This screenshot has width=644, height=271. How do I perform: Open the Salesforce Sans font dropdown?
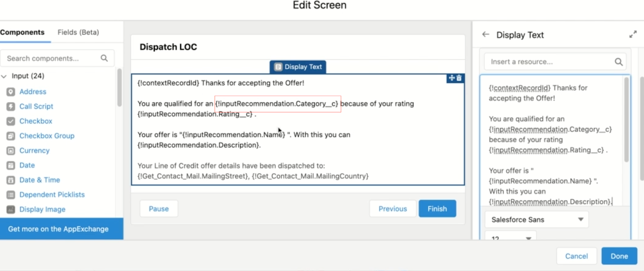click(537, 219)
